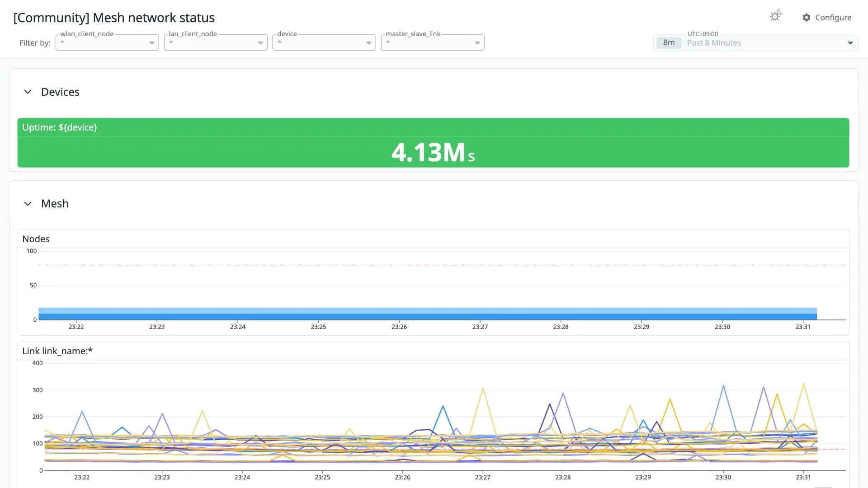
Task: Click the 8m time badge
Action: (669, 43)
